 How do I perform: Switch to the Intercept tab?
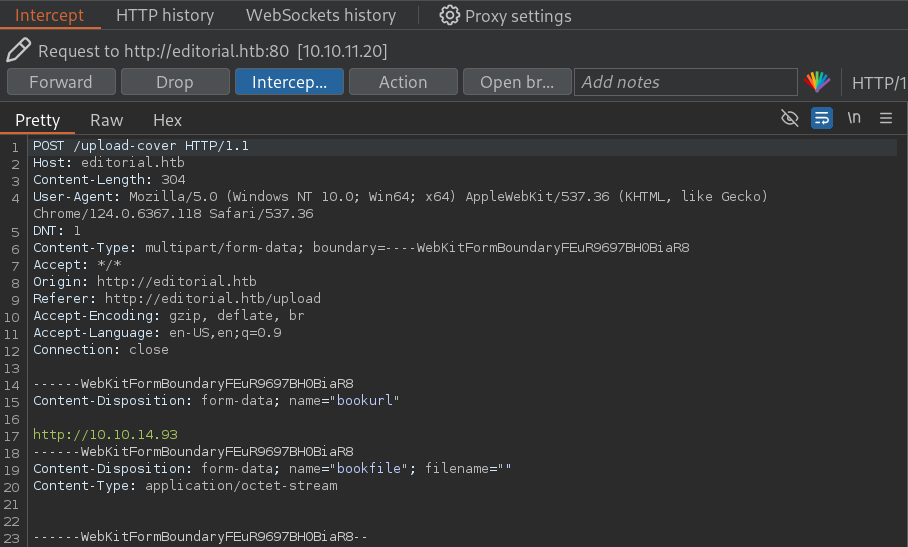coord(49,16)
